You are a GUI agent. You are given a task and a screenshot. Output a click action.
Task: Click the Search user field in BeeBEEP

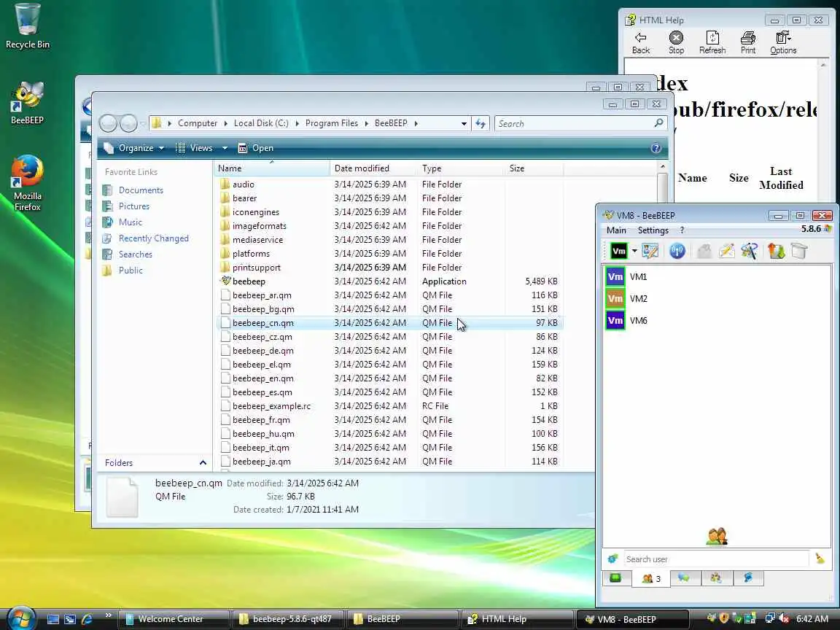pyautogui.click(x=716, y=559)
